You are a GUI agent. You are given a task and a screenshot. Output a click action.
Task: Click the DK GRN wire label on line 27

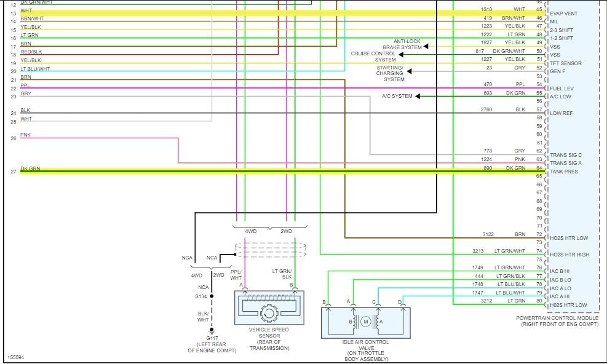pyautogui.click(x=30, y=168)
